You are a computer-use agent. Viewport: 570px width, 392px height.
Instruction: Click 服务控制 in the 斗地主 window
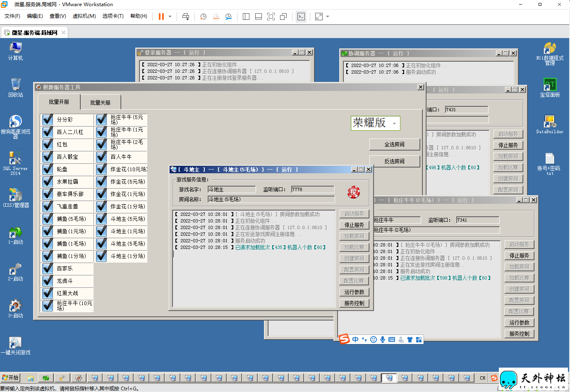[x=354, y=303]
